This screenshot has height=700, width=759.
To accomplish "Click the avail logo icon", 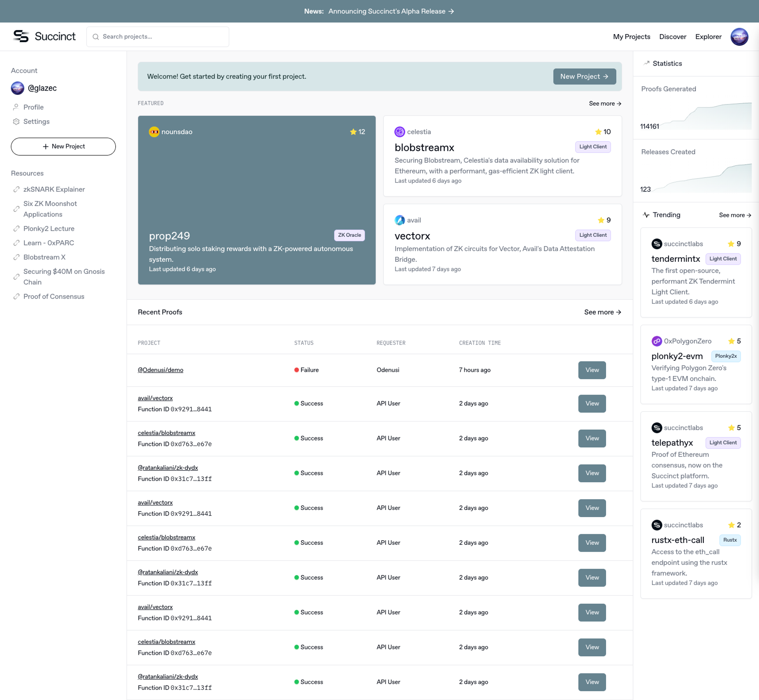I will [399, 220].
